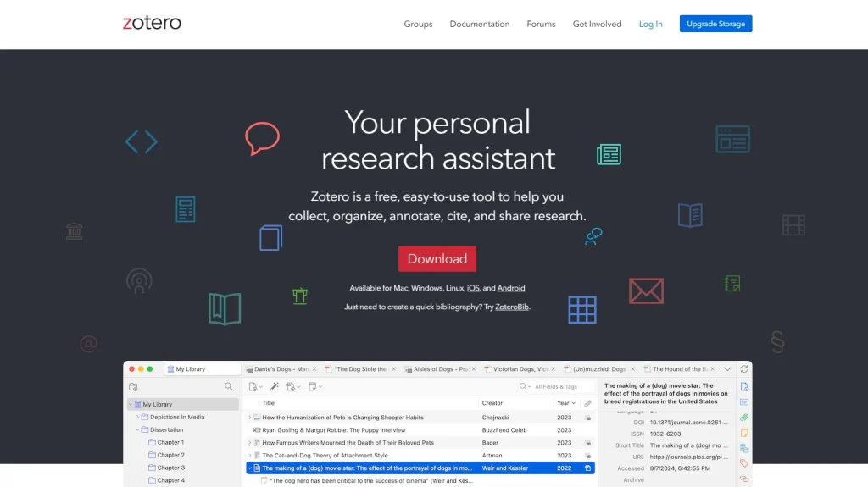The image size is (868, 487).
Task: Click the New Collection icon
Action: [x=133, y=387]
